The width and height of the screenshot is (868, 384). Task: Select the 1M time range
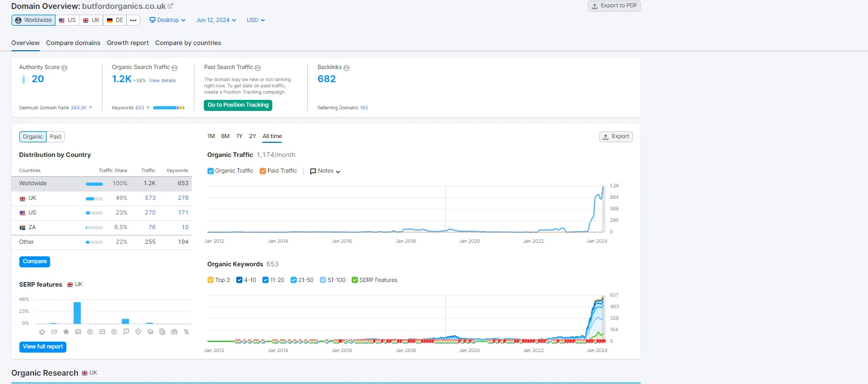click(211, 137)
